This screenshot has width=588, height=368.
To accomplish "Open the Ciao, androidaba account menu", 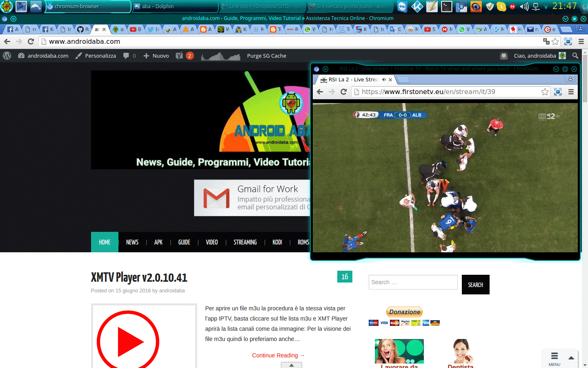I will (540, 56).
